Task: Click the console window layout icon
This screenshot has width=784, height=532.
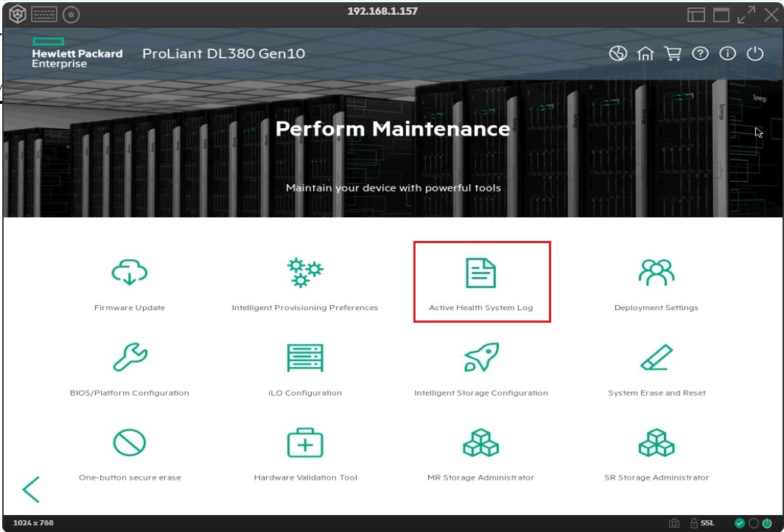Action: (696, 15)
